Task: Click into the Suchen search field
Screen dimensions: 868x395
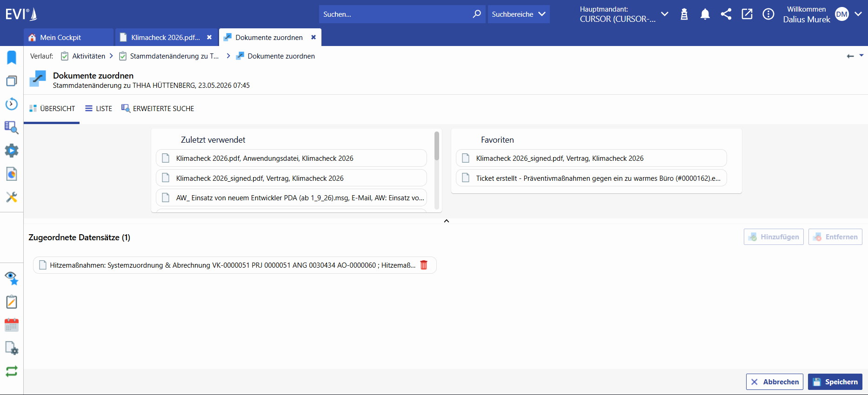Action: 395,14
